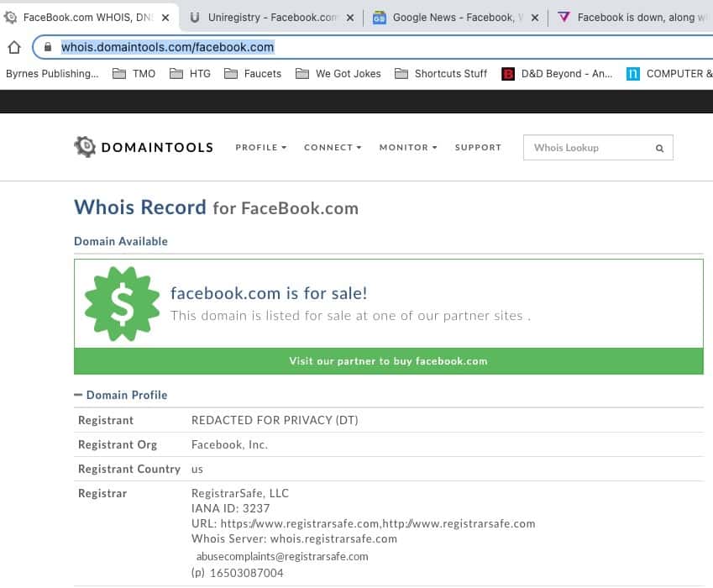Click the green dollar sign badge
The width and height of the screenshot is (713, 588).
[x=122, y=304]
